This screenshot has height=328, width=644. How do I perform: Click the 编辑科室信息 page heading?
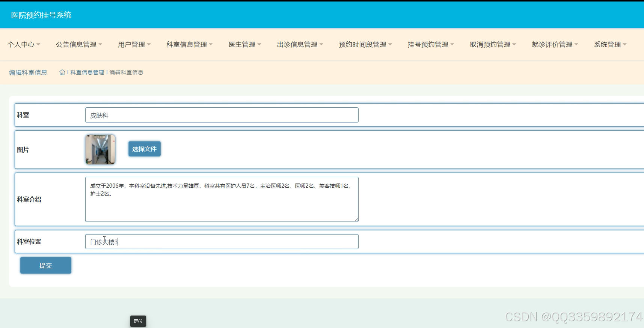28,72
